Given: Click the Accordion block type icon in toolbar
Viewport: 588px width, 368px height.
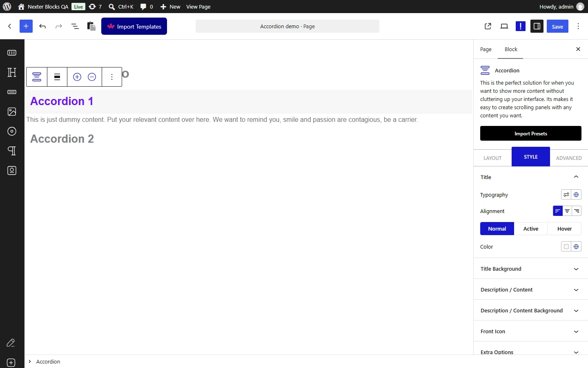Looking at the screenshot, I should coord(37,77).
